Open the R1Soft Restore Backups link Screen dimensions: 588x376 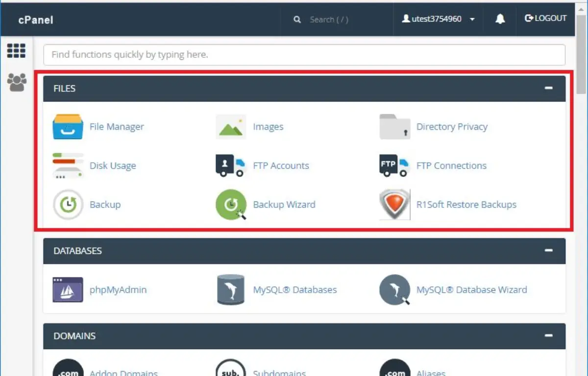coord(466,204)
